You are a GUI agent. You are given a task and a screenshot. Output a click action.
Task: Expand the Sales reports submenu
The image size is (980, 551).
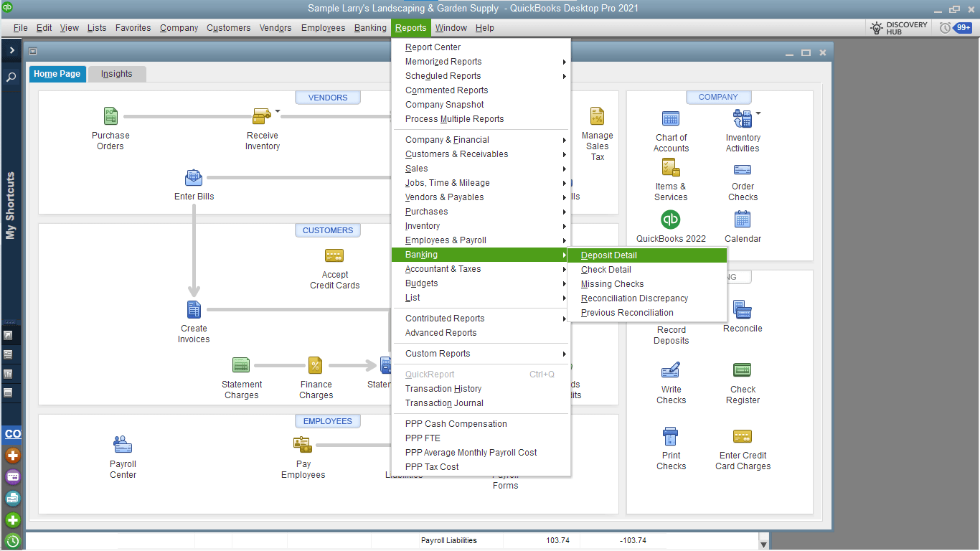418,168
